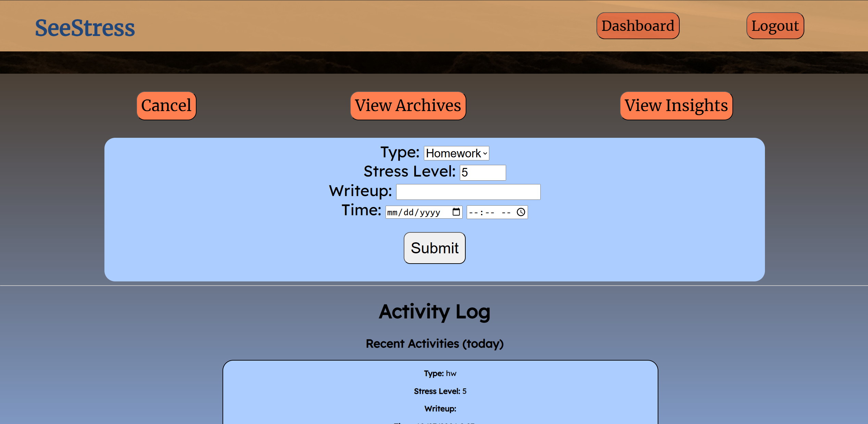
Task: Submit the activity form
Action: pos(434,248)
